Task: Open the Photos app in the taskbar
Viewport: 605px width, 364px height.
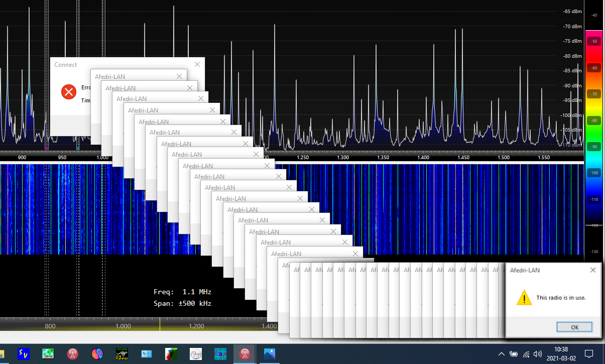Action: 269,354
